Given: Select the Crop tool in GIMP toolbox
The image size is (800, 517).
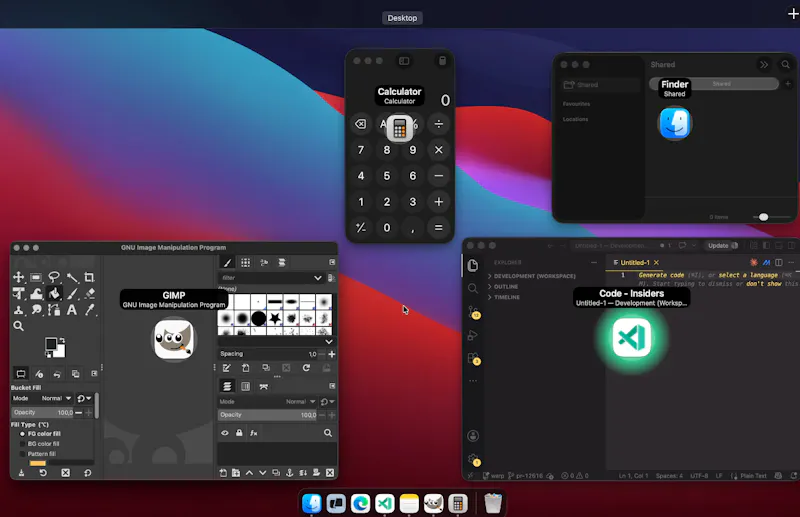Looking at the screenshot, I should (x=89, y=277).
